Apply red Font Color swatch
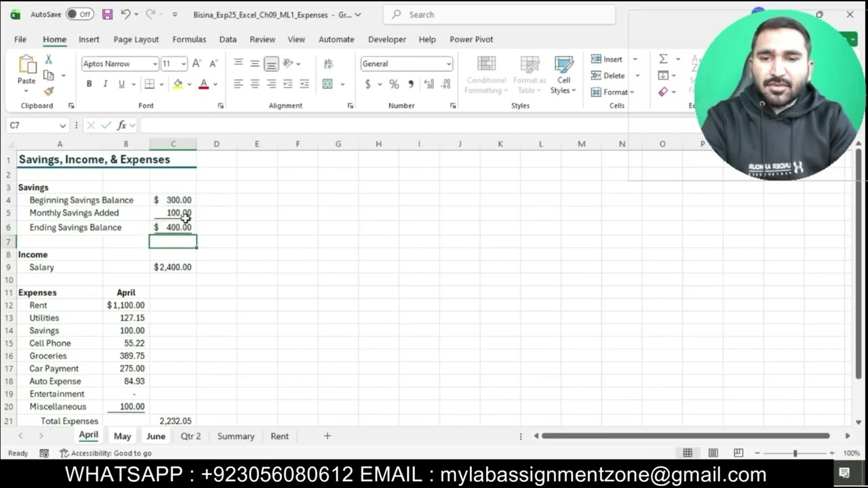This screenshot has height=488, width=868. [x=203, y=84]
